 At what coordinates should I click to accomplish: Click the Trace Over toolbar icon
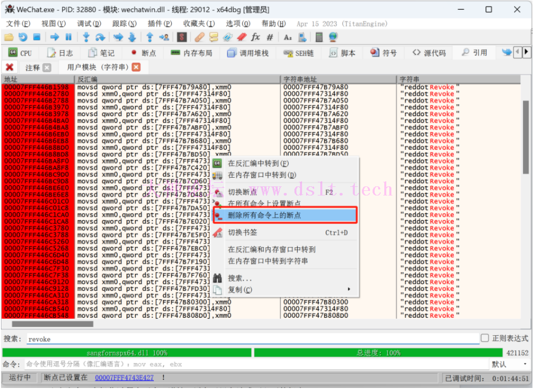pyautogui.click(x=132, y=37)
